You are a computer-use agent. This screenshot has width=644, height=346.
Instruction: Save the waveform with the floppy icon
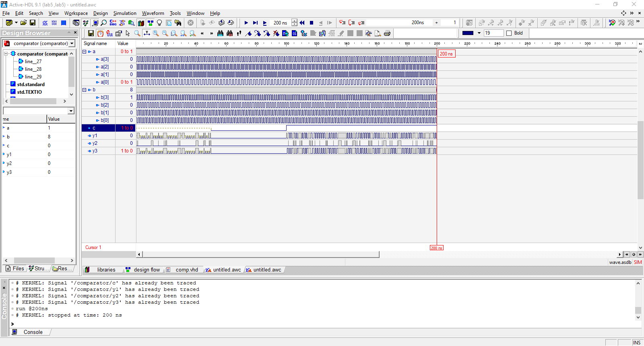pyautogui.click(x=91, y=33)
